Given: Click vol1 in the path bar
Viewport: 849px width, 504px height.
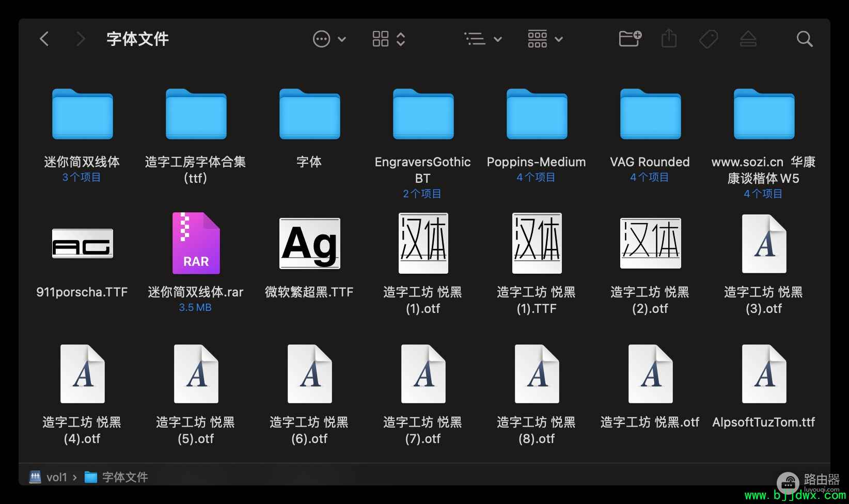Looking at the screenshot, I should click(49, 477).
